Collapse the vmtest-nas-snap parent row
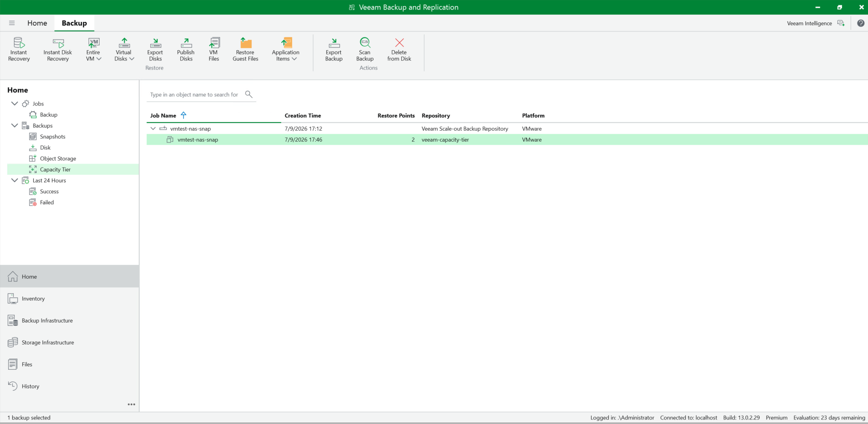The height and width of the screenshot is (424, 868). (153, 128)
